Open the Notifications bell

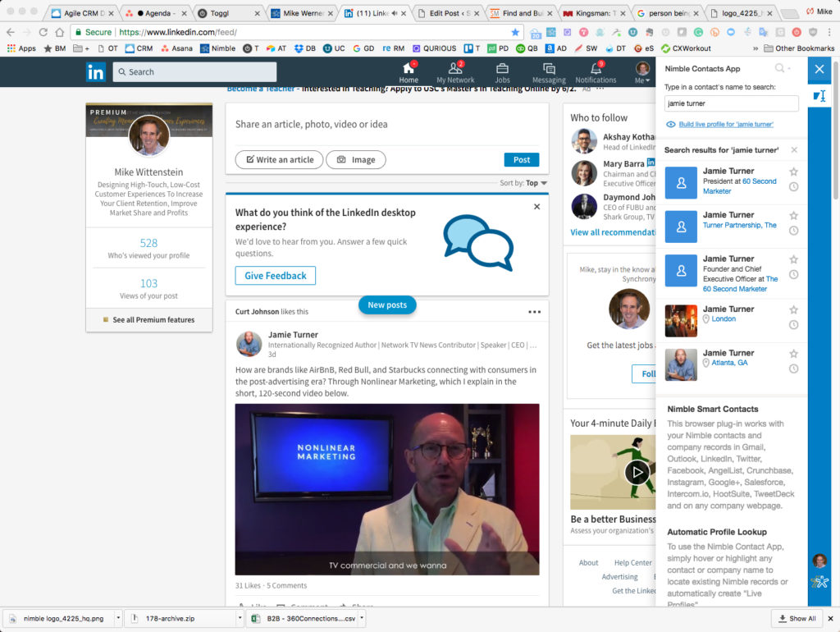tap(596, 72)
